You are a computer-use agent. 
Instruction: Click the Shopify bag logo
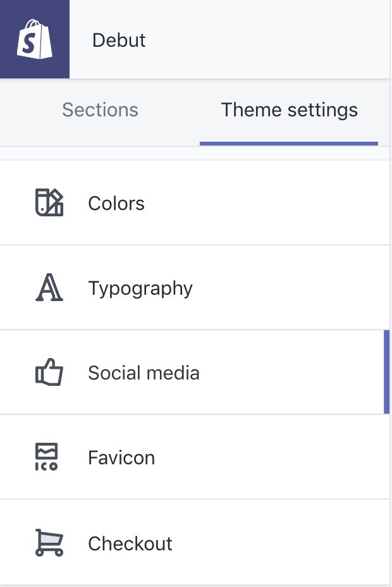[x=34, y=39]
